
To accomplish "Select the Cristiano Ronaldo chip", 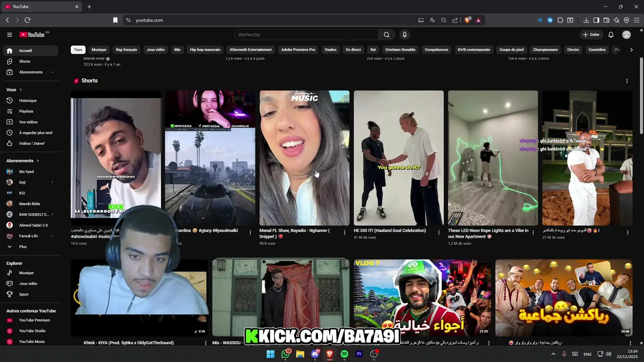I will click(400, 50).
